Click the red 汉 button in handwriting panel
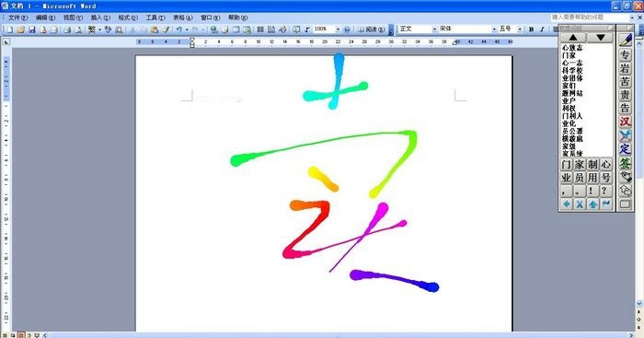644x338 pixels. pos(625,122)
